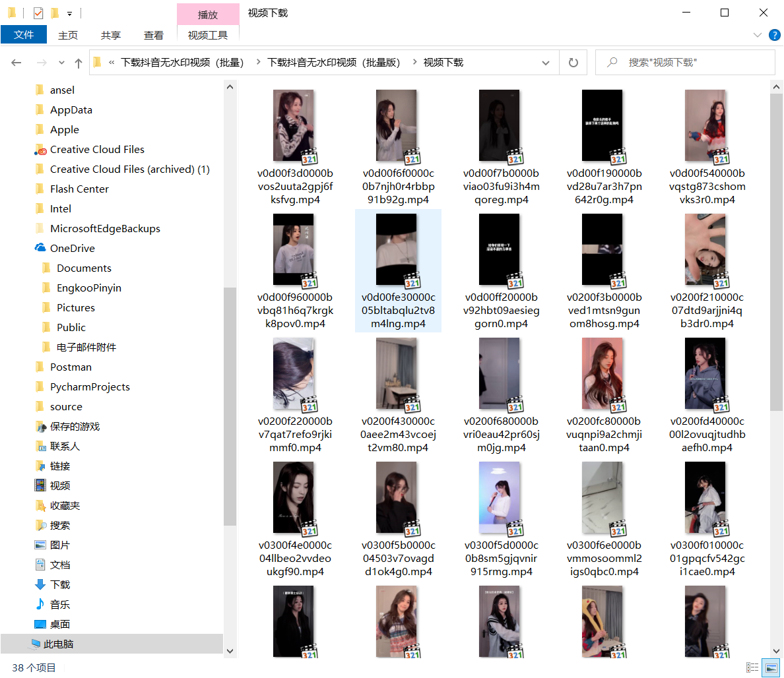Screen dimensions: 784x678
Task: Click the Back navigation arrow
Action: click(x=16, y=63)
